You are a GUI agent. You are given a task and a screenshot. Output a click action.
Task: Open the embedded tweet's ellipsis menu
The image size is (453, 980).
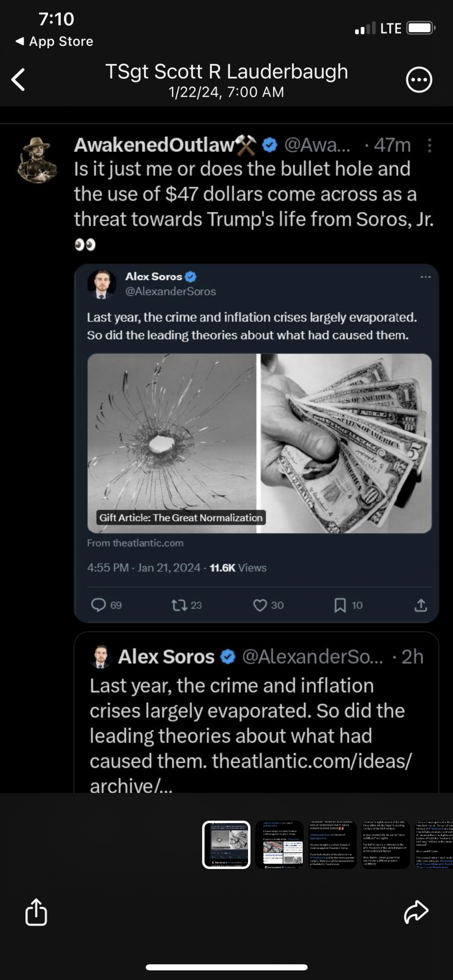425,277
